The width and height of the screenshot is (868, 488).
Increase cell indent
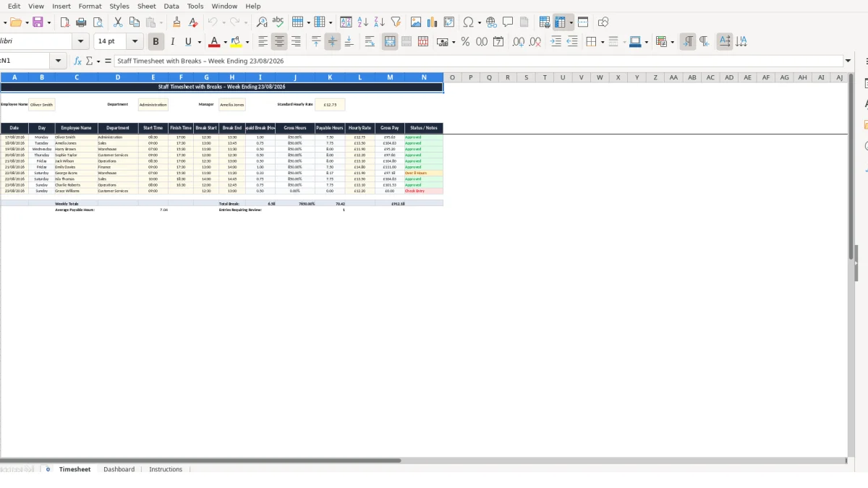coord(556,42)
